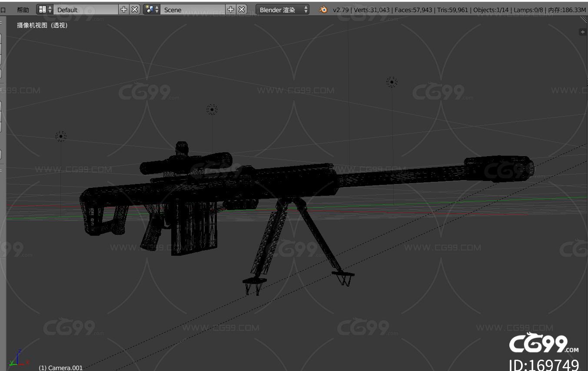Click the (1) Camera.001 object label

pyautogui.click(x=60, y=368)
